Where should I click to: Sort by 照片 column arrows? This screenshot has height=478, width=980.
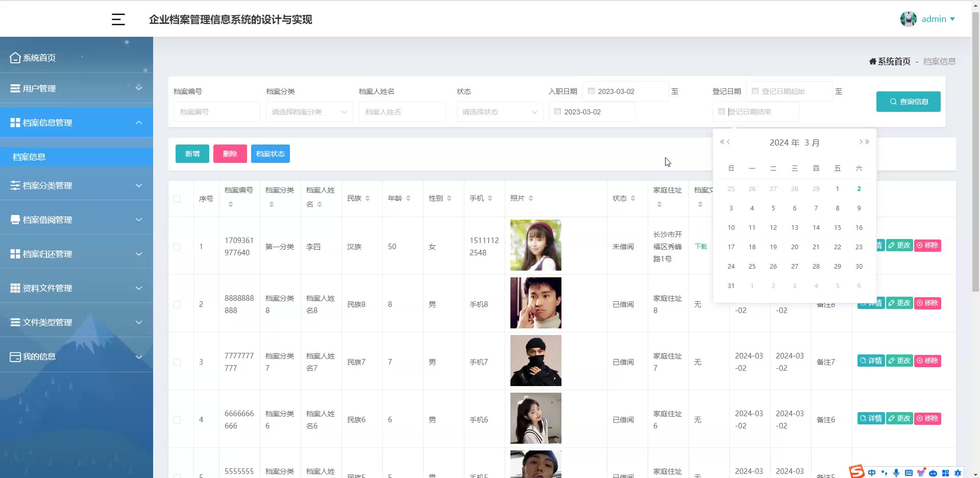click(531, 198)
